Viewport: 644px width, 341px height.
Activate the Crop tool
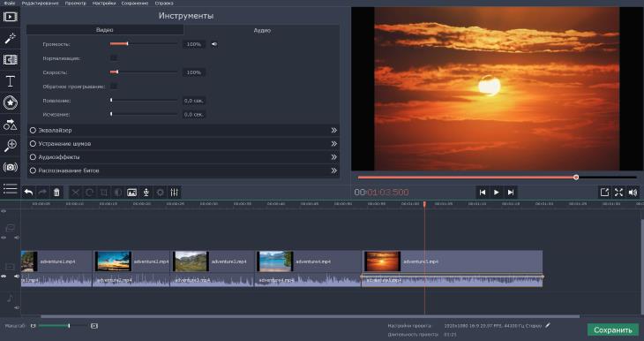pos(103,192)
